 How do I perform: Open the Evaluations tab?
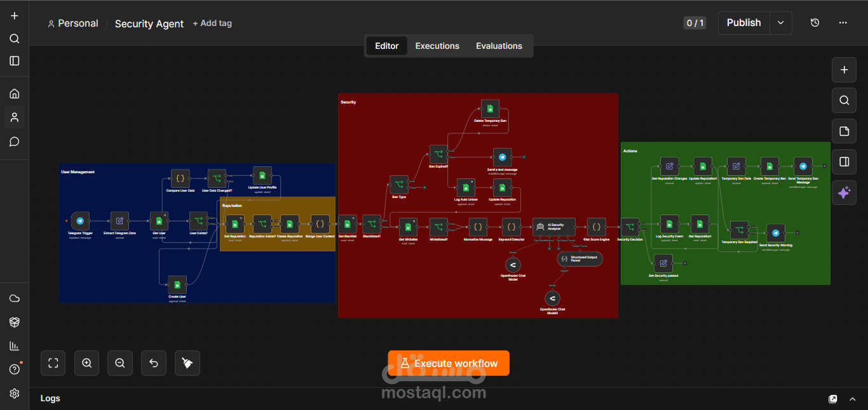[499, 46]
